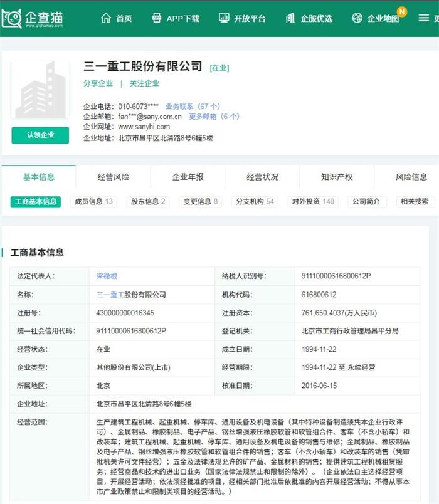The image size is (439, 504).
Task: Click 成立日期 value 1994-11-22
Action: click(x=319, y=349)
